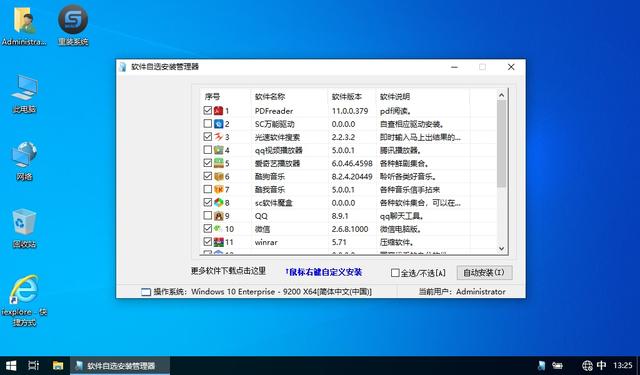Image resolution: width=640 pixels, height=375 pixels.
Task: Check the qq视频播放器 checkbox
Action: pos(207,149)
